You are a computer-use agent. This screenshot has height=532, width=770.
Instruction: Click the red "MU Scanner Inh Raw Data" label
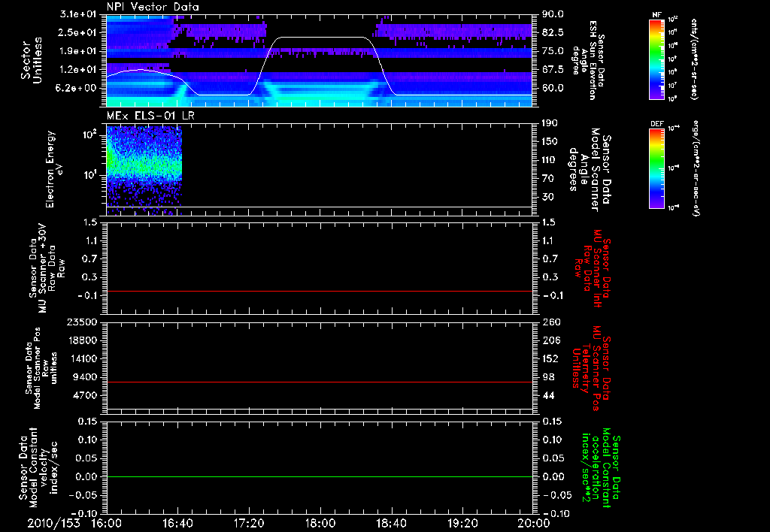[593, 269]
